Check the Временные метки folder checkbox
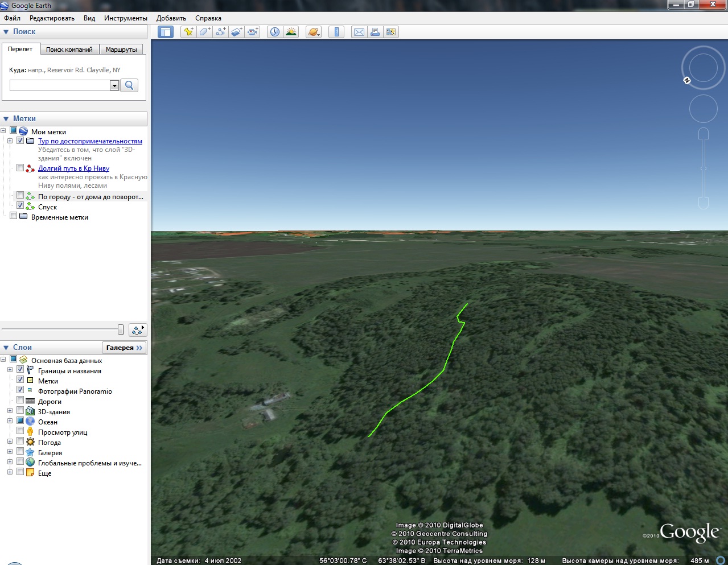 tap(14, 216)
